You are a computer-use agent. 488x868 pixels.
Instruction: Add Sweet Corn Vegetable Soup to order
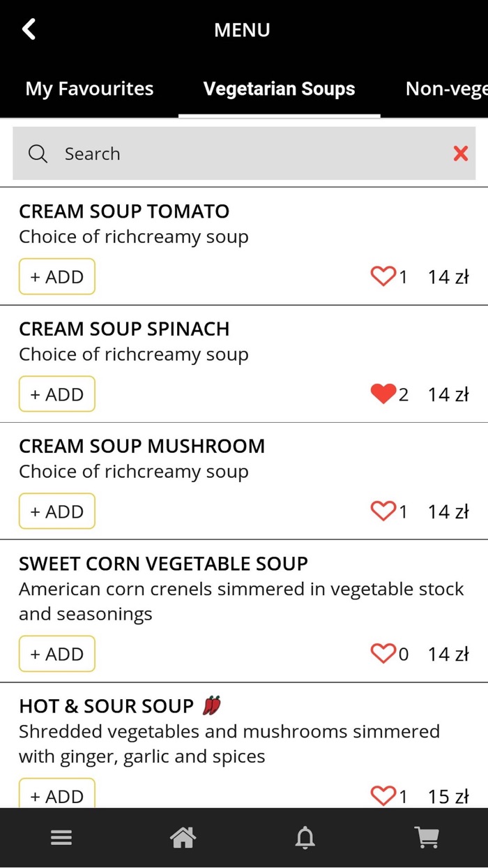point(56,654)
